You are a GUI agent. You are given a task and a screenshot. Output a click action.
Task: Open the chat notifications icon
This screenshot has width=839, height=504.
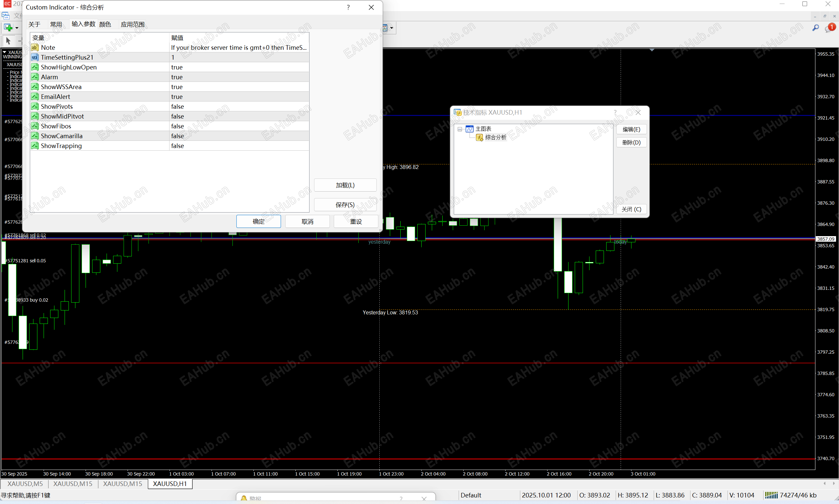click(829, 28)
